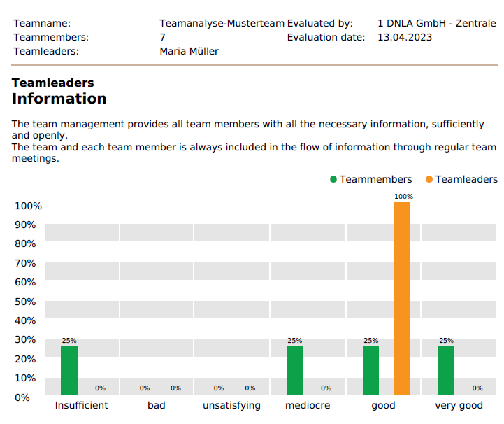Click the bold 'Teamleaders' heading
Image resolution: width=504 pixels, height=424 pixels.
(53, 83)
